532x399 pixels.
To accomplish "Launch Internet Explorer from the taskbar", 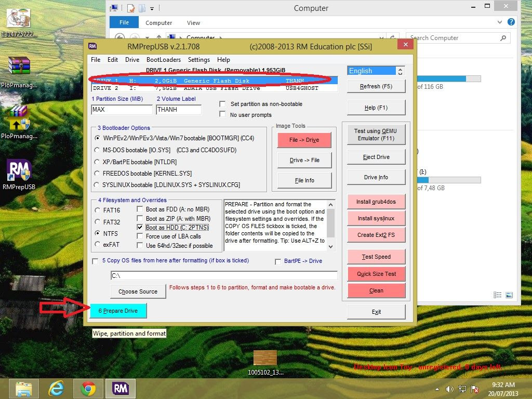I will pyautogui.click(x=56, y=389).
